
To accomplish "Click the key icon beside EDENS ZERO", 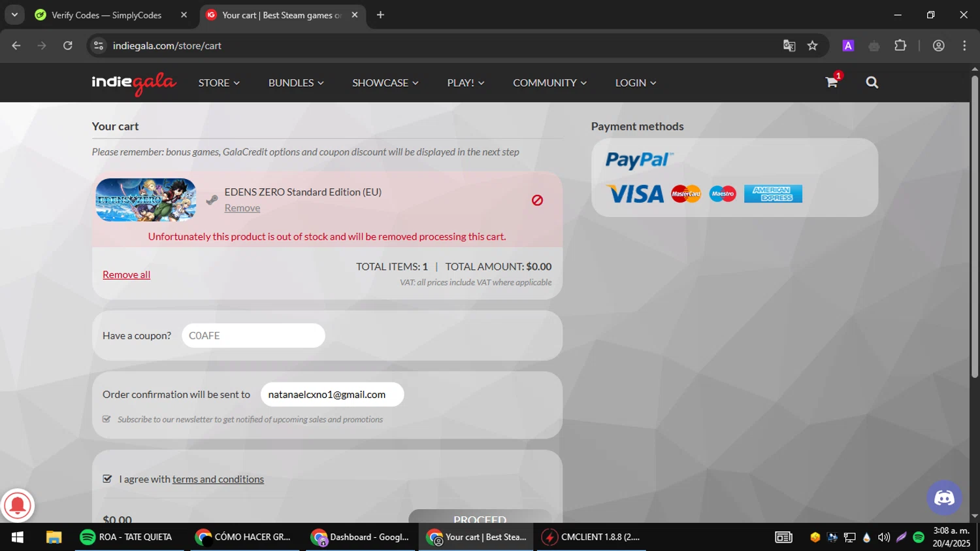I will click(212, 200).
